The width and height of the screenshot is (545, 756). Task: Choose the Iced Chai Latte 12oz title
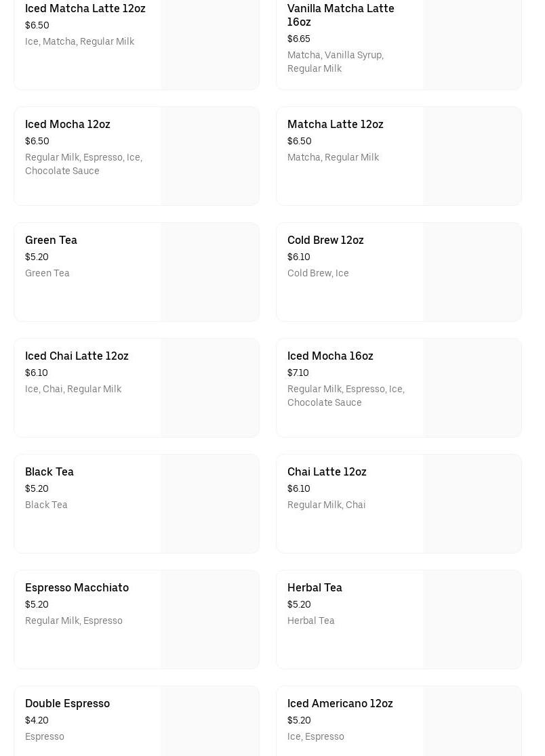(x=77, y=356)
